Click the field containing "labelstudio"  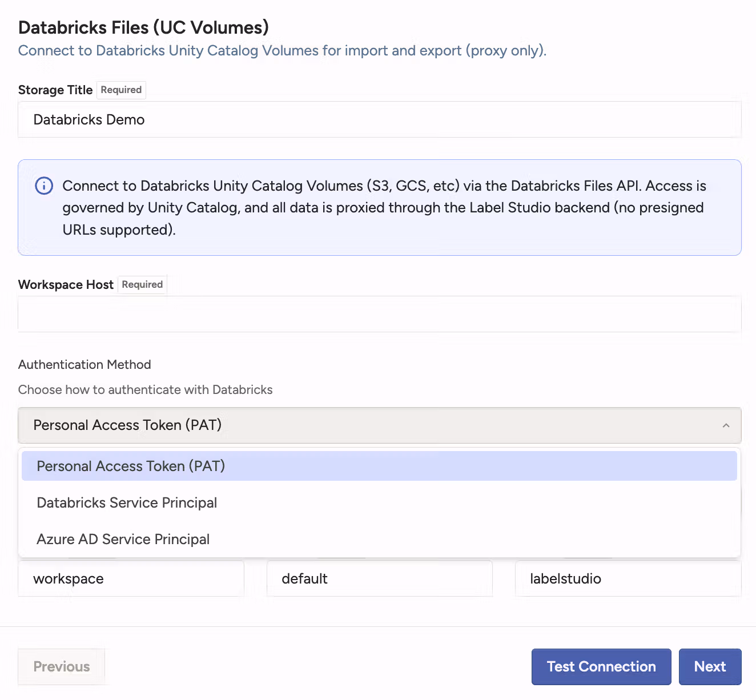[x=628, y=578]
